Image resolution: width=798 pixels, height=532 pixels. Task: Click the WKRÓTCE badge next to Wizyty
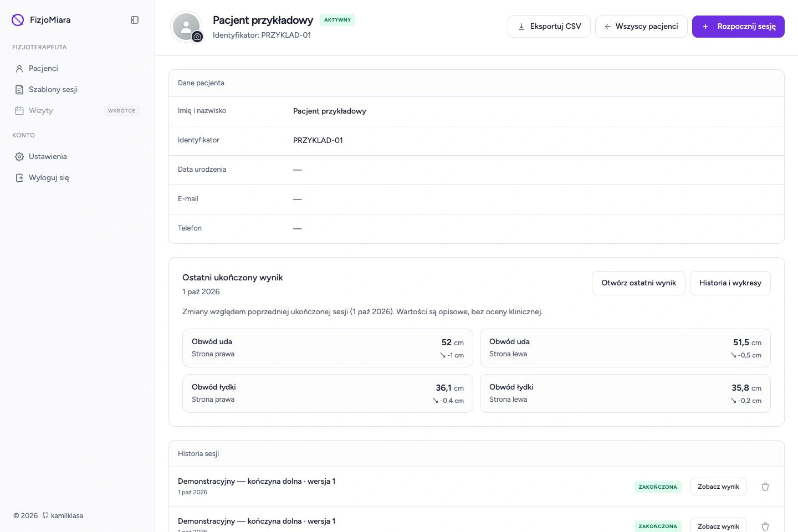pos(121,111)
